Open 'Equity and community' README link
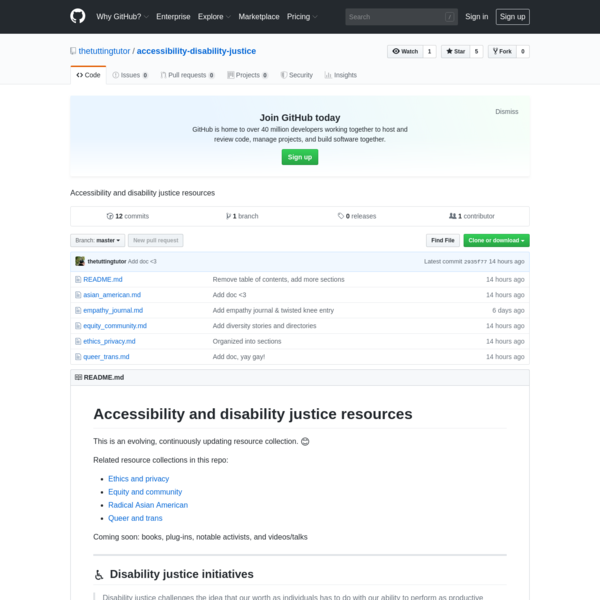 coord(145,492)
